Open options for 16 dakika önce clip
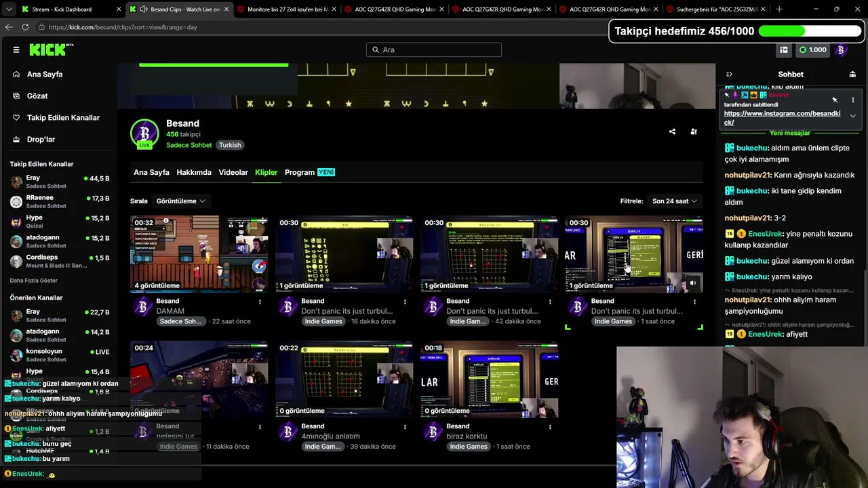Viewport: 868px width, 488px height. [x=405, y=302]
